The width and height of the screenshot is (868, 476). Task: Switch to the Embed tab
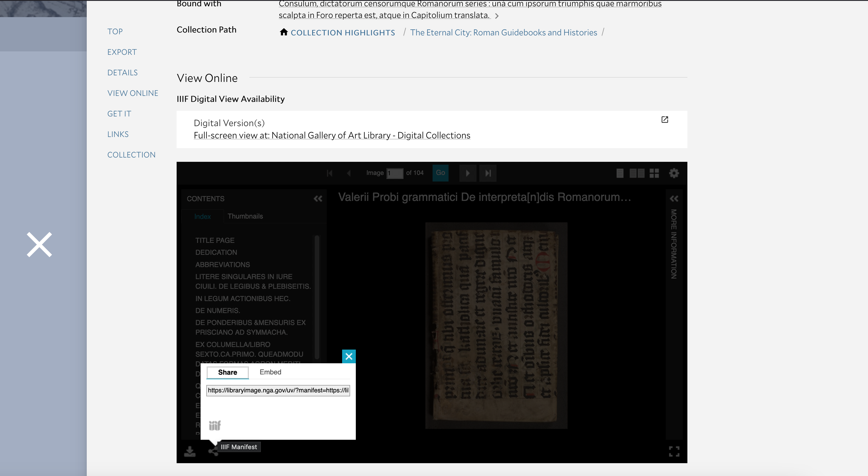coord(270,372)
